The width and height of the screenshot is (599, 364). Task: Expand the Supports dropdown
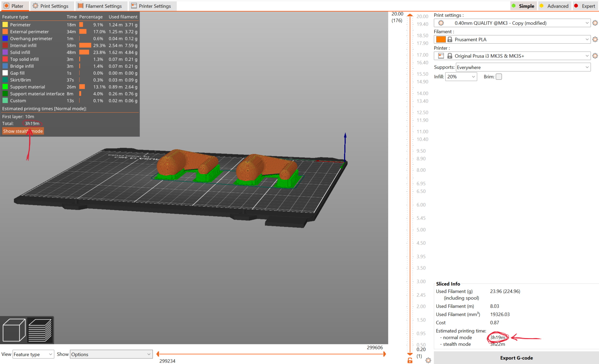click(x=523, y=67)
